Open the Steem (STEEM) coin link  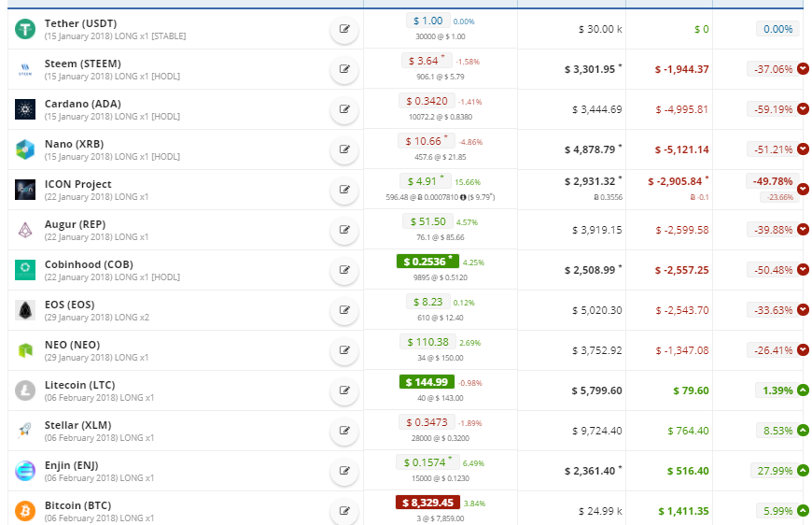point(82,64)
